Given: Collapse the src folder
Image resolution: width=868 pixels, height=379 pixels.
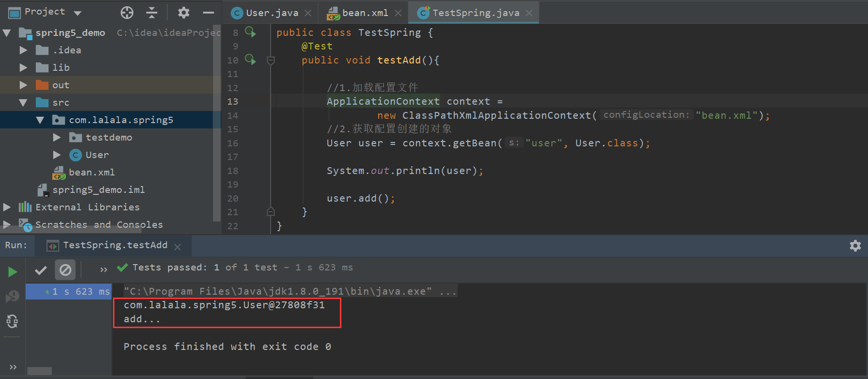Looking at the screenshot, I should [x=23, y=103].
